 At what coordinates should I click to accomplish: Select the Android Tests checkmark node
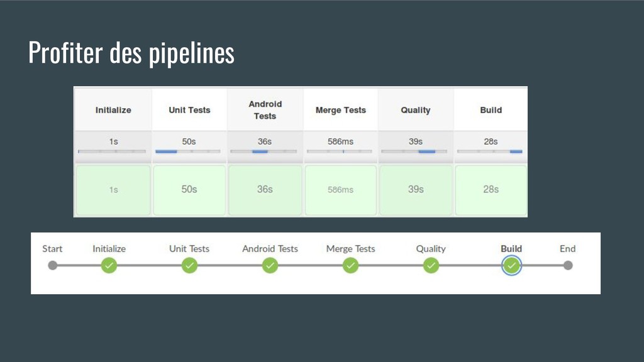270,266
